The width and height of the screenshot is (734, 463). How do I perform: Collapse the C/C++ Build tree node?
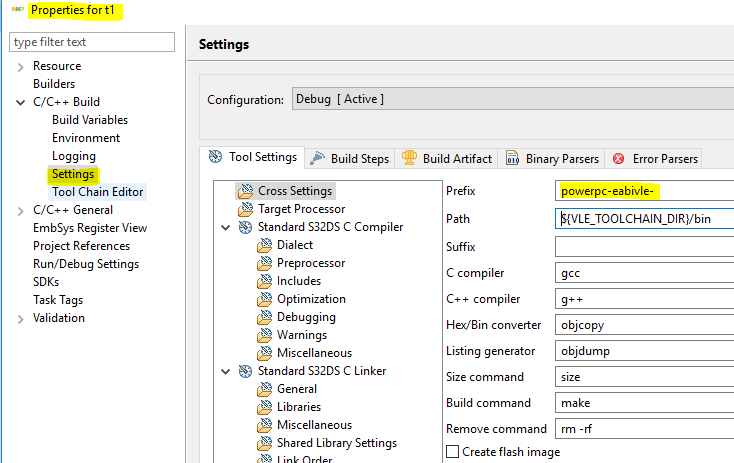tap(20, 102)
